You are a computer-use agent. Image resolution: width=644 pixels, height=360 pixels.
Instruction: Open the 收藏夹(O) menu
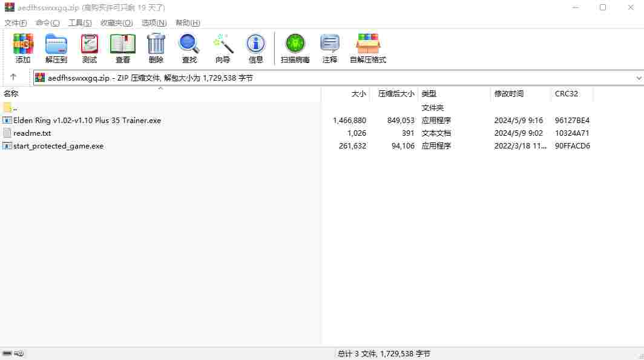pos(117,23)
